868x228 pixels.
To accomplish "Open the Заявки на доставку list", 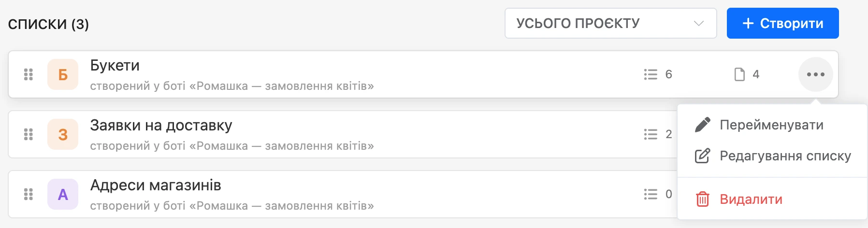I will click(x=161, y=125).
